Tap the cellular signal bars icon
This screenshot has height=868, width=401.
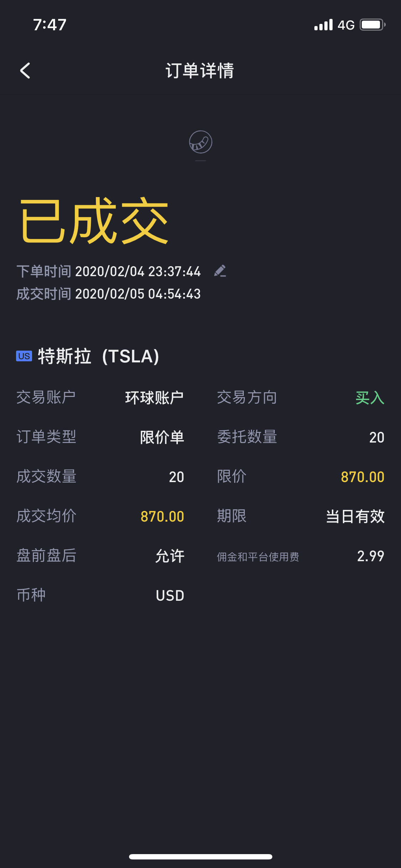[323, 25]
